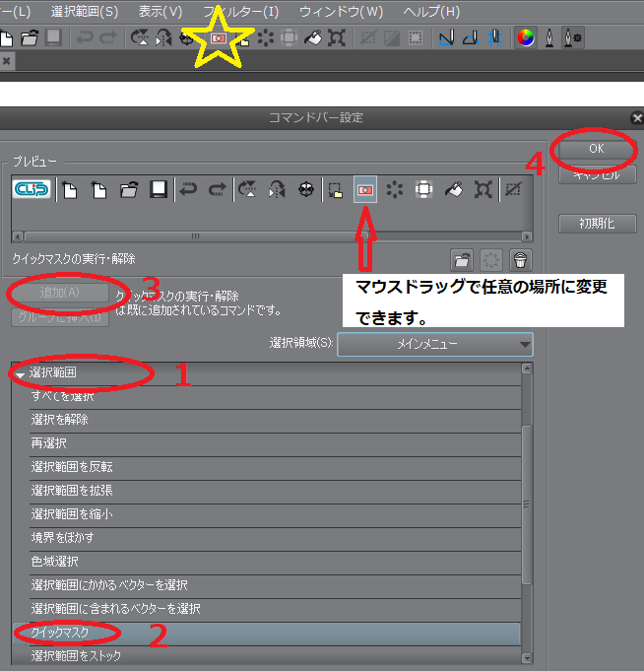644x671 pixels.
Task: Click the figure icon right of the color wheel
Action: tap(549, 38)
